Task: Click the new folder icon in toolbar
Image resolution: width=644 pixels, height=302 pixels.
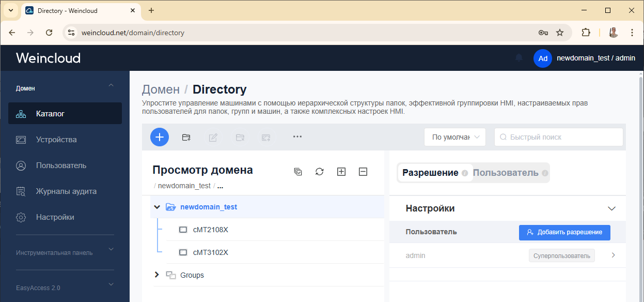Action: (186, 137)
